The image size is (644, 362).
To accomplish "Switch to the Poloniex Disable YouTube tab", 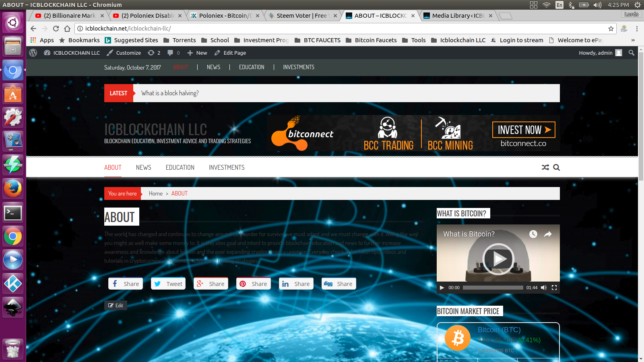I will [147, 16].
